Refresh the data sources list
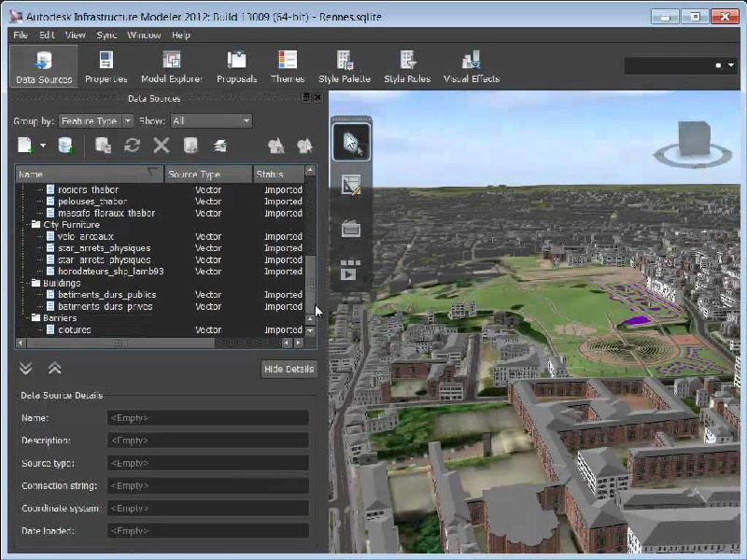 [133, 145]
